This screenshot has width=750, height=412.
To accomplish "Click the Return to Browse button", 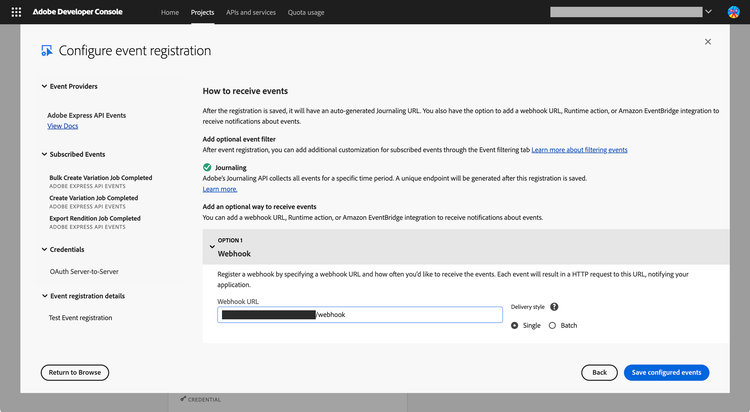I will click(x=75, y=372).
